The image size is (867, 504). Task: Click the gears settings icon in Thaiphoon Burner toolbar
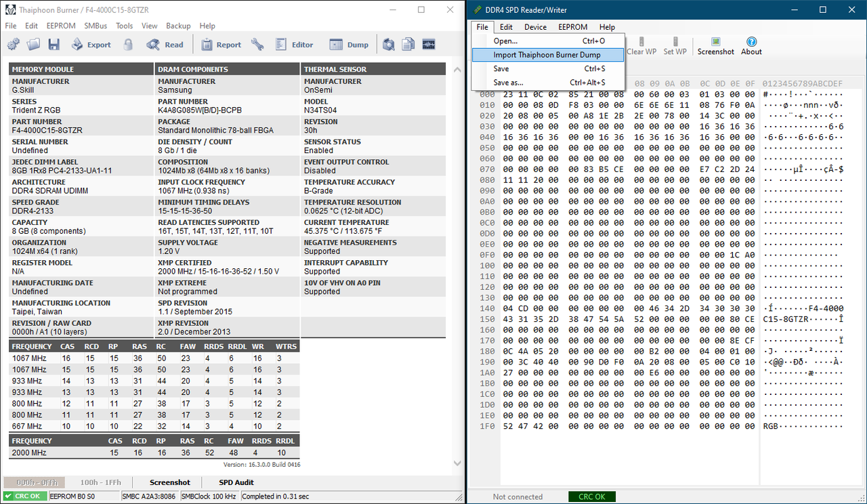point(13,45)
